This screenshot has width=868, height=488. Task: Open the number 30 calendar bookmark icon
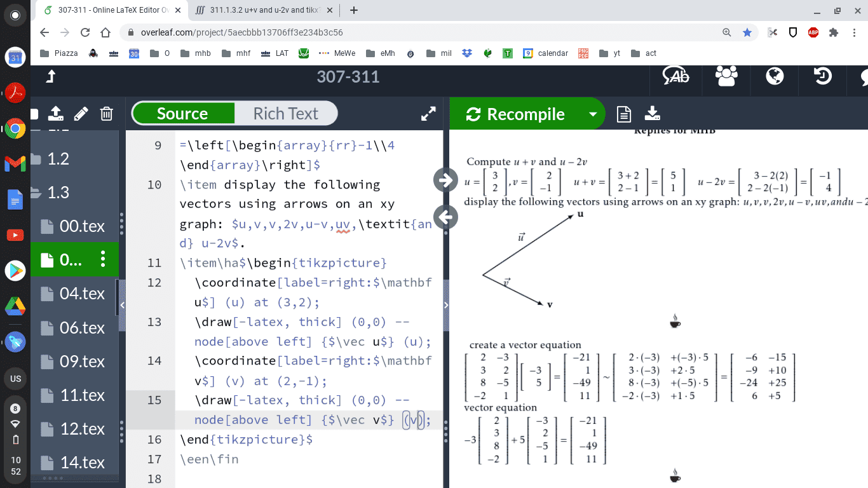[134, 53]
